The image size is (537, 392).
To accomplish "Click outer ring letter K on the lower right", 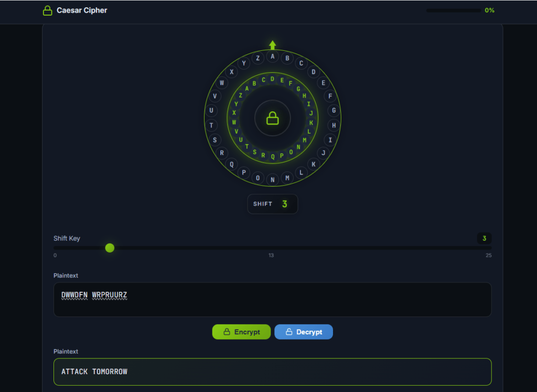I will pos(313,164).
